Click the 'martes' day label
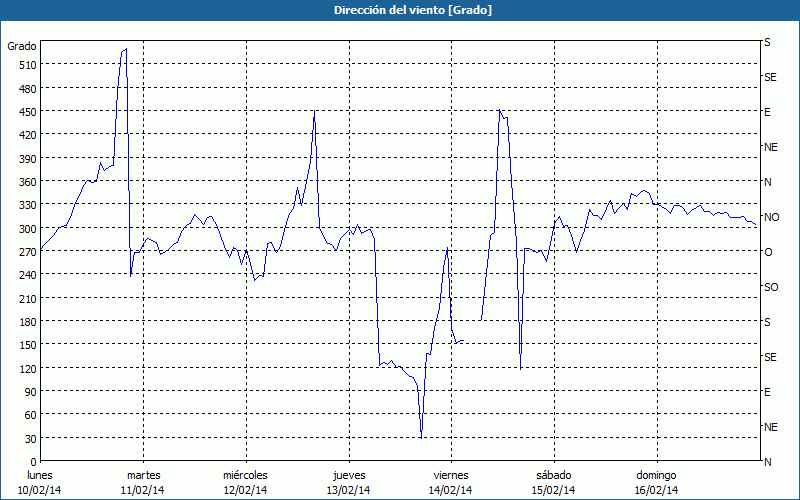Viewport: 800px width, 500px height. coord(143,475)
